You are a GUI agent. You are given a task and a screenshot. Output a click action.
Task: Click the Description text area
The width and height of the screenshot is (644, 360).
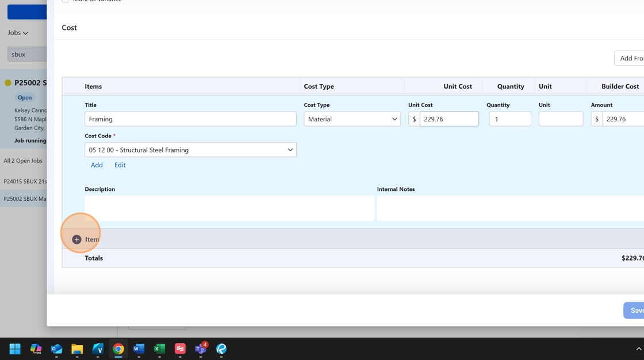pos(229,208)
